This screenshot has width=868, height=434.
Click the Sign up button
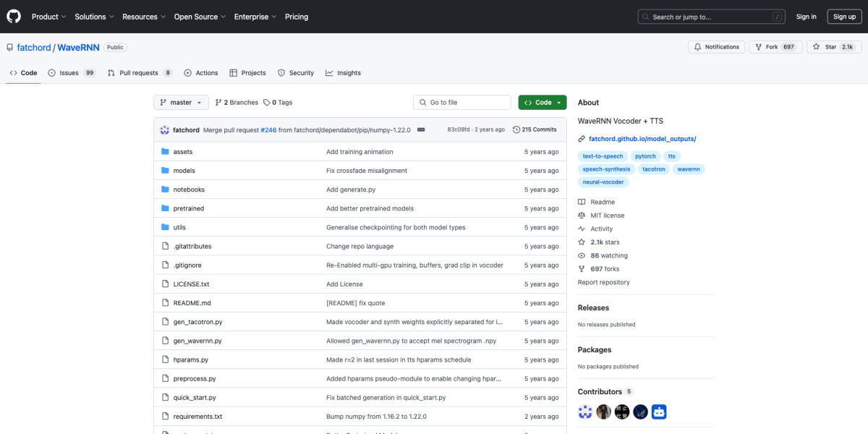(844, 17)
